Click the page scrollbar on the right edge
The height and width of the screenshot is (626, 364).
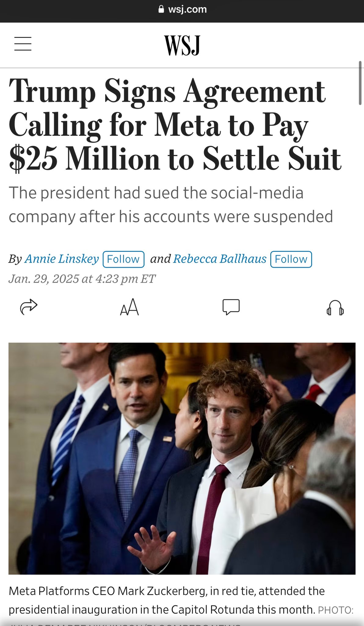point(360,83)
